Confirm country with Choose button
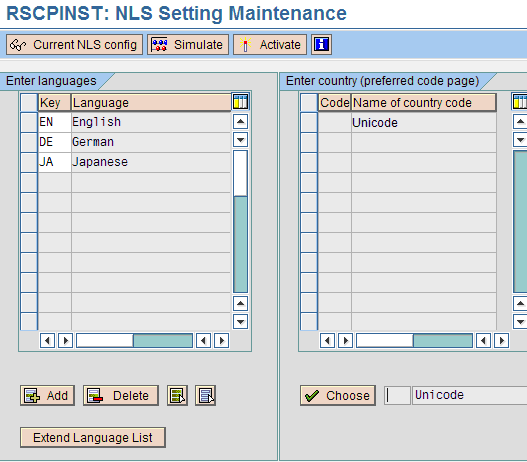This screenshot has width=527, height=462. pos(338,395)
